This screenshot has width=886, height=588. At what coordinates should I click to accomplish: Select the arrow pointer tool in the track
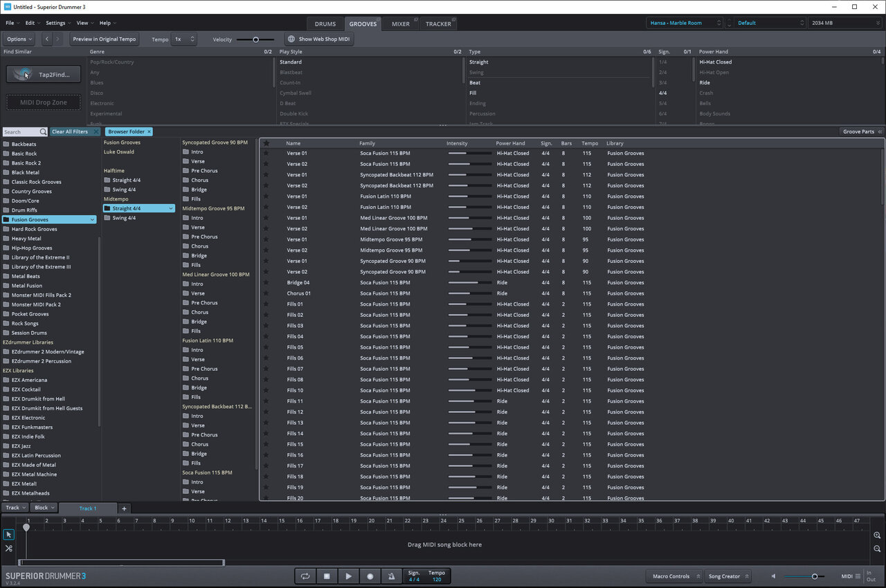pos(8,534)
